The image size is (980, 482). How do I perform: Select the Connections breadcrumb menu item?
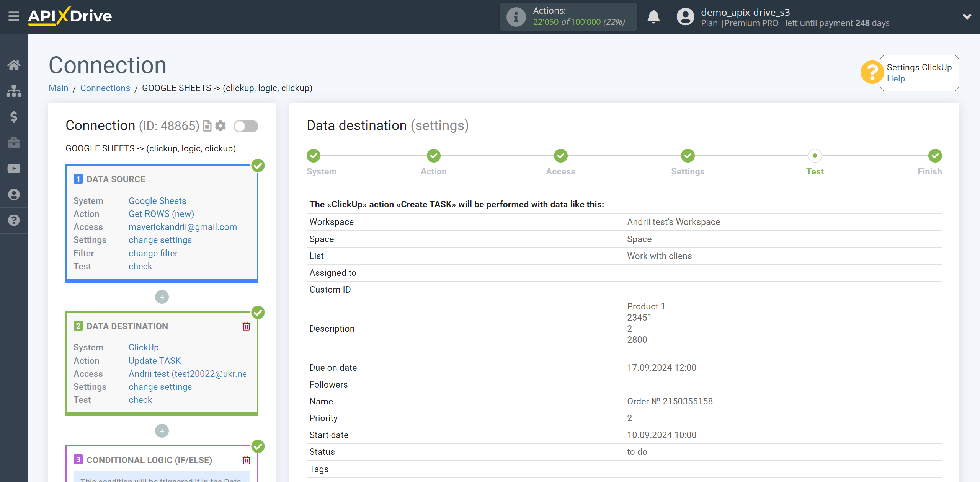105,88
